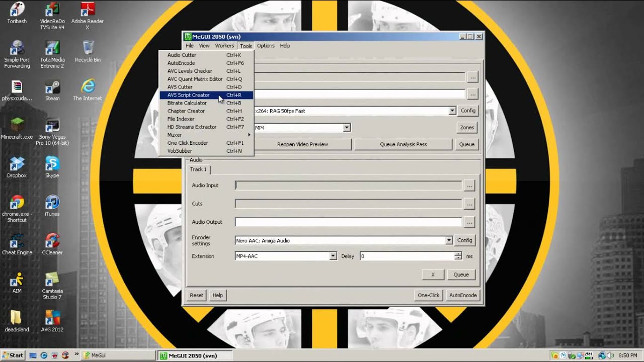Select the Track 1 audio tab
The image size is (644, 362).
tap(198, 169)
